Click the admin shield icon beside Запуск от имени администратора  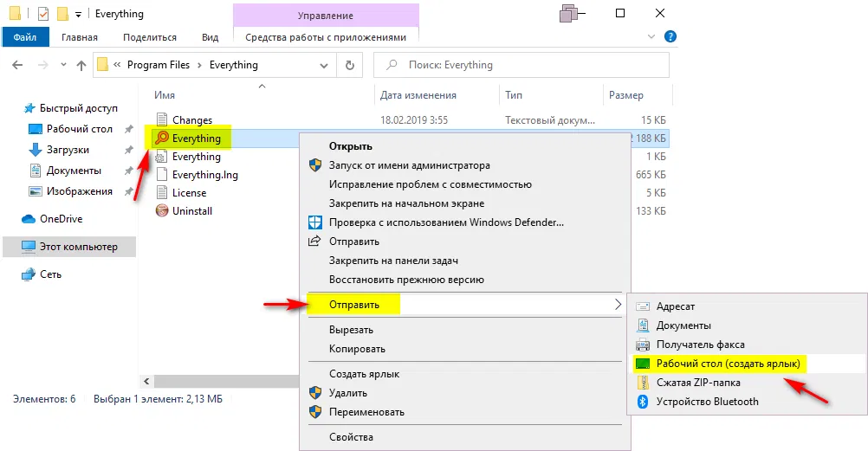(315, 165)
